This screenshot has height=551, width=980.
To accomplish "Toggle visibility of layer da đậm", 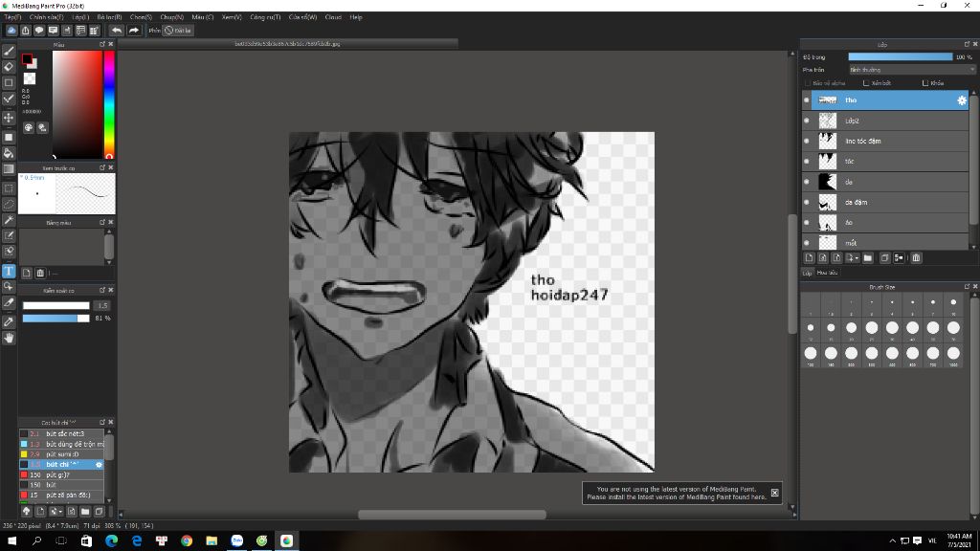I will [807, 203].
